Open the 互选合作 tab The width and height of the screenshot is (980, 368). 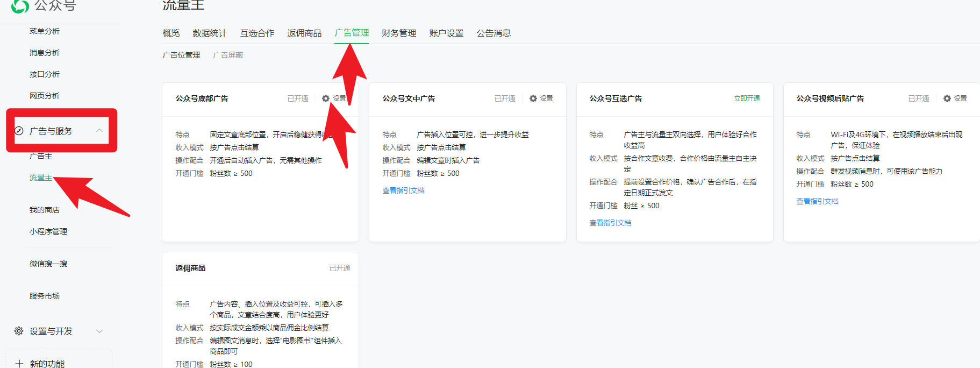point(257,33)
